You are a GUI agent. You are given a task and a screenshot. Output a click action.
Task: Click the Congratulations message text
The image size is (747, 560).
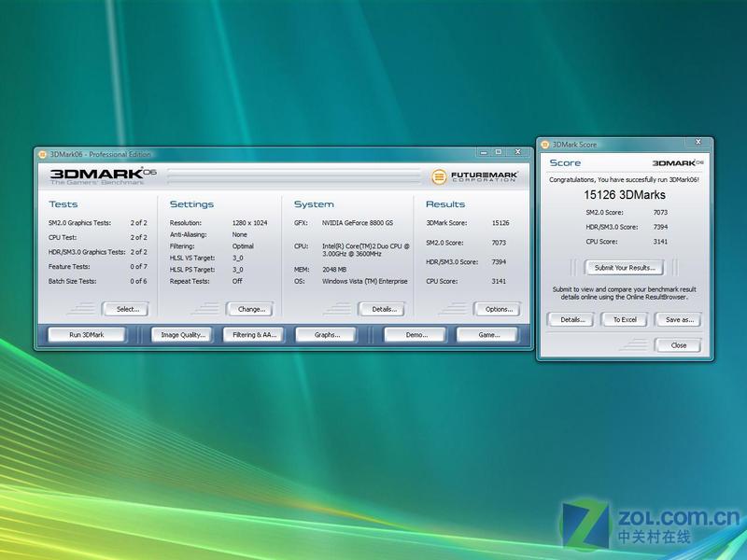coord(624,180)
